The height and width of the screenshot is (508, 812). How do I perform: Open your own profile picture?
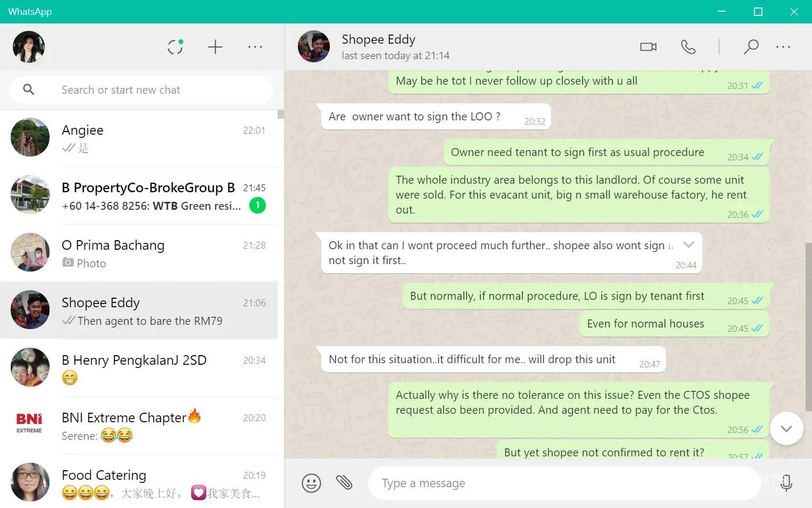pos(29,47)
